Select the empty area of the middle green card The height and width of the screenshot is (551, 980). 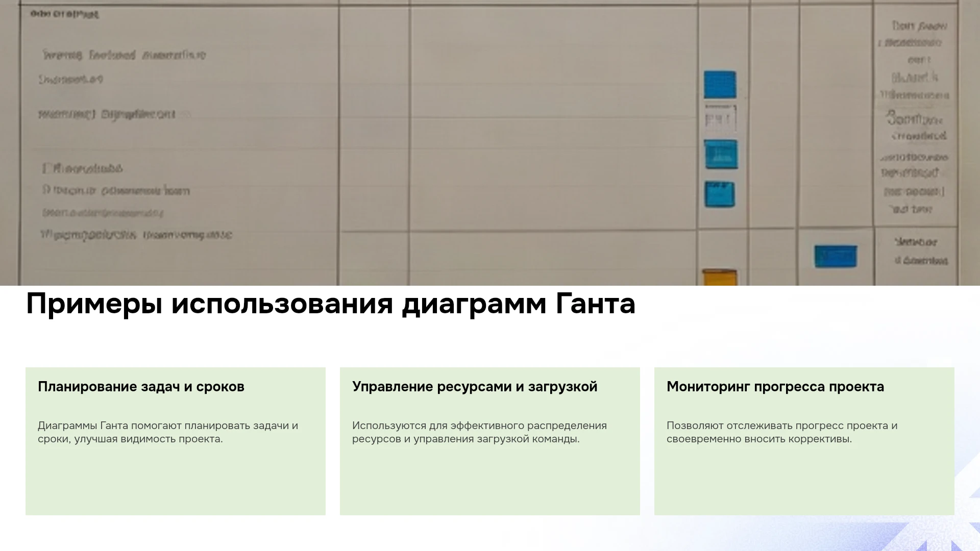490,480
